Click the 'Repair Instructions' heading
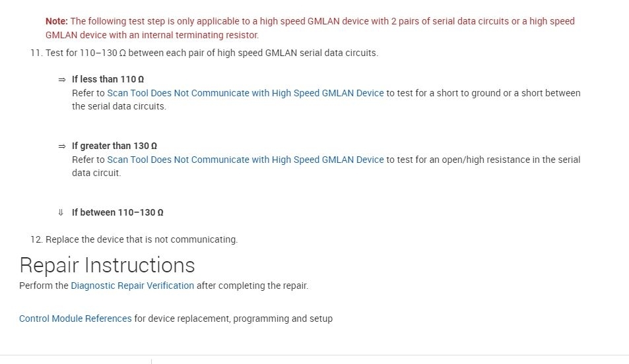Screen dimensions: 629x364 pos(107,265)
